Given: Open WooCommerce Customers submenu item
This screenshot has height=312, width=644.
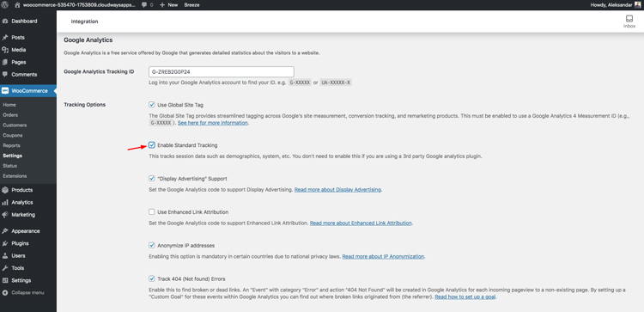Looking at the screenshot, I should 15,125.
